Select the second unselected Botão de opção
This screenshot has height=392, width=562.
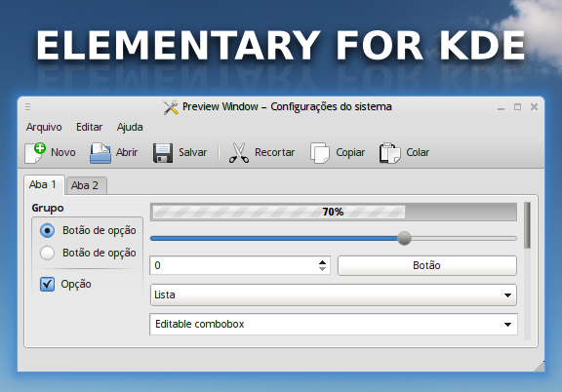[x=47, y=253]
